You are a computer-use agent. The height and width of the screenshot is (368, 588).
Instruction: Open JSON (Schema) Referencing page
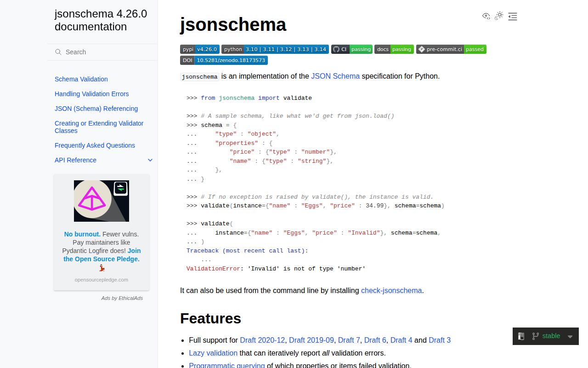point(96,109)
